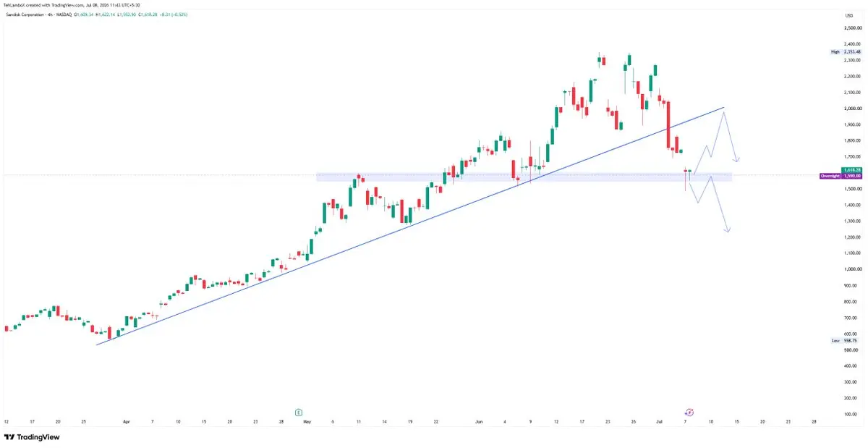This screenshot has height=448, width=868.
Task: Click the TradingView logo at bottom left
Action: [32, 437]
